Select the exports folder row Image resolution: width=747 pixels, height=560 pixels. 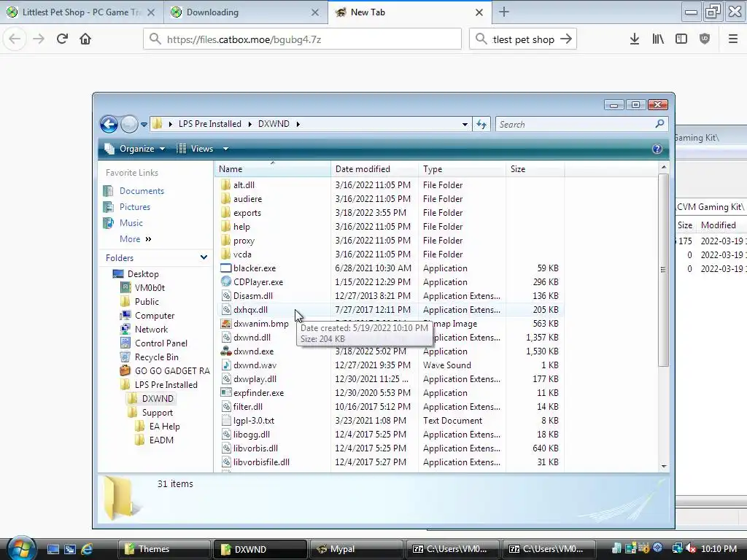point(391,213)
